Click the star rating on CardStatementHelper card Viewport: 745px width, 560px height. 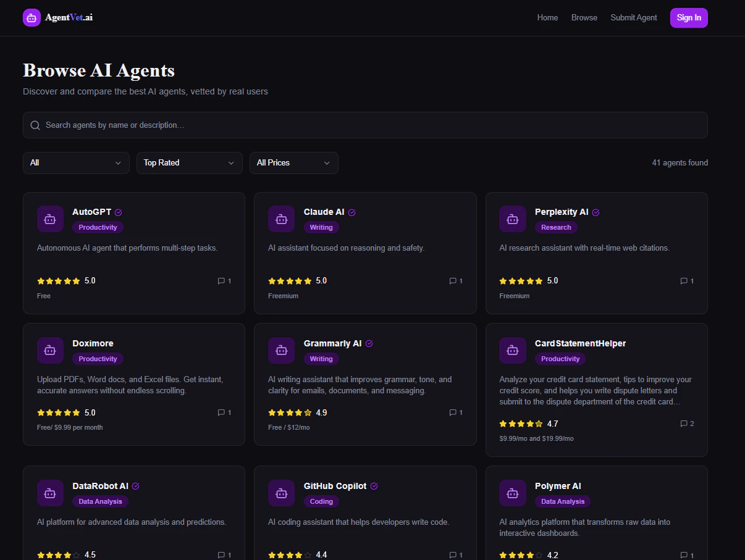521,424
